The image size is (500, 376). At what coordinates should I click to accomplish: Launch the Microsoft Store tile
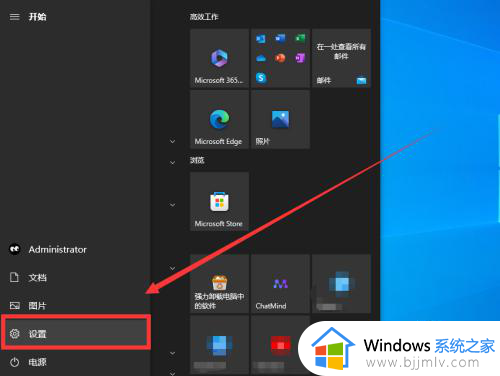(x=219, y=202)
